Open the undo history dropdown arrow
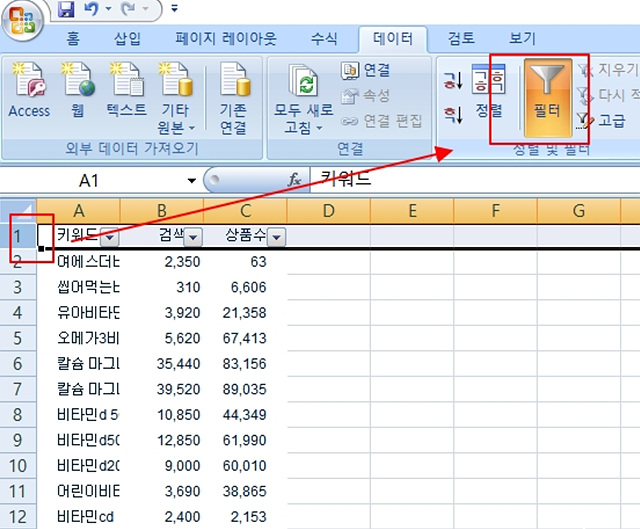640x529 pixels. (x=108, y=9)
